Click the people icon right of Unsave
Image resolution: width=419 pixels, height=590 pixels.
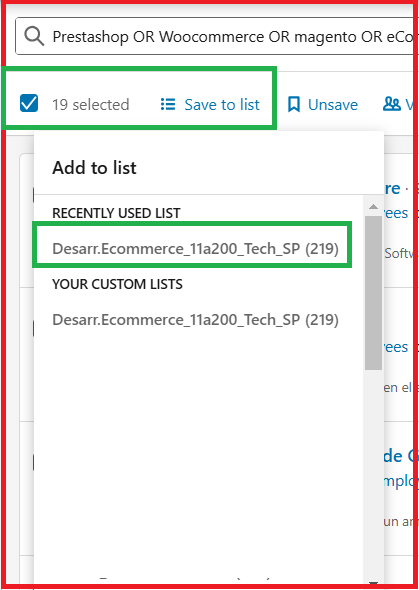tap(392, 104)
